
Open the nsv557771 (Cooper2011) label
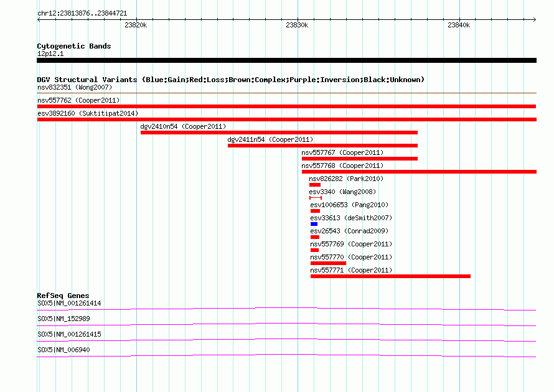click(x=351, y=270)
